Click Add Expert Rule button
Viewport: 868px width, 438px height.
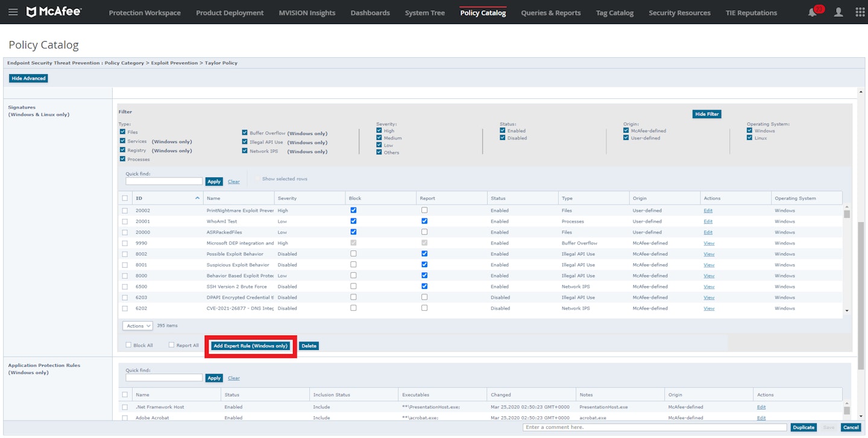coord(251,346)
